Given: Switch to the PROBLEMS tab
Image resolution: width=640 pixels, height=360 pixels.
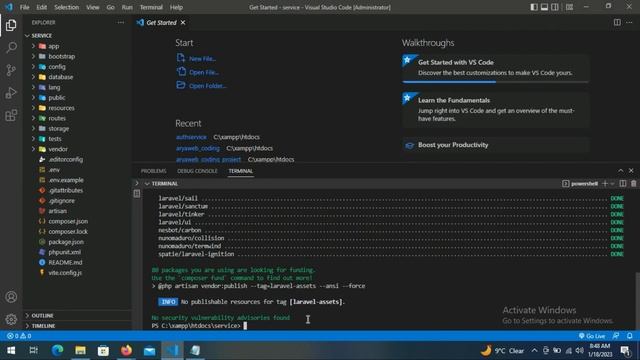Looking at the screenshot, I should pos(153,171).
